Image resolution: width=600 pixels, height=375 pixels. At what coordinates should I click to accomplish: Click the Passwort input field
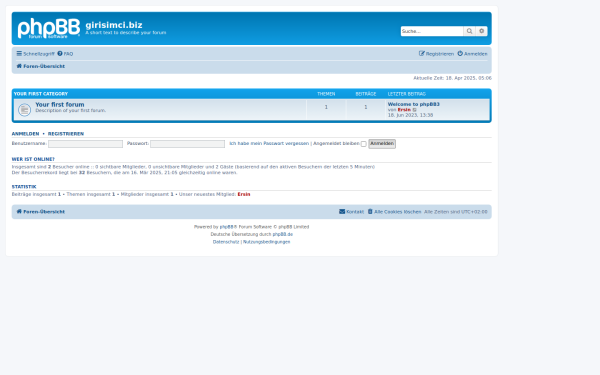coord(188,144)
